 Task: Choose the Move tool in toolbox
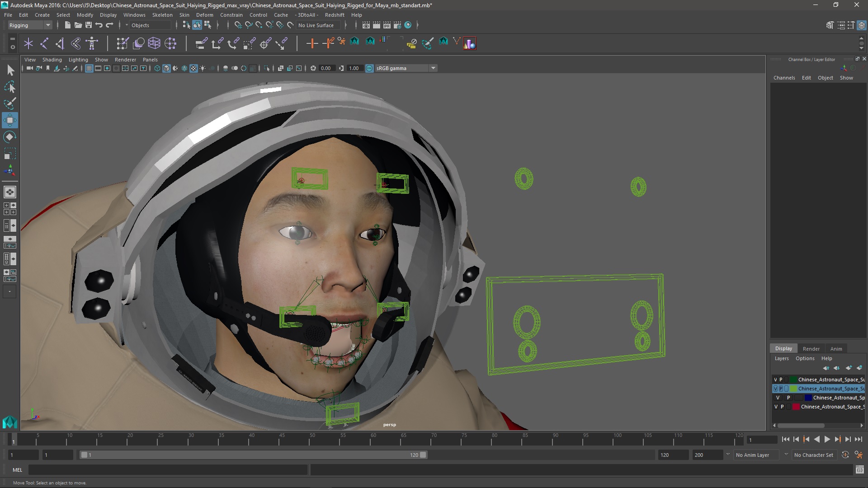(x=10, y=120)
